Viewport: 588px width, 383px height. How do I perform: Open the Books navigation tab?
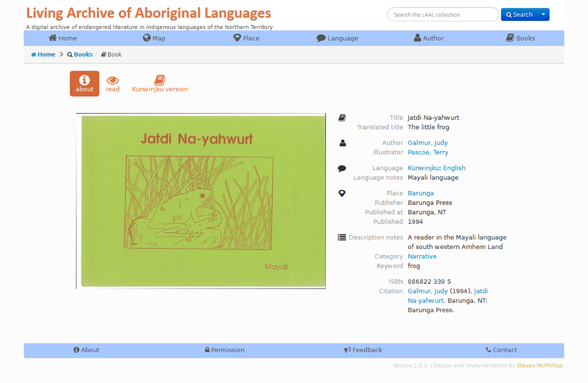520,38
